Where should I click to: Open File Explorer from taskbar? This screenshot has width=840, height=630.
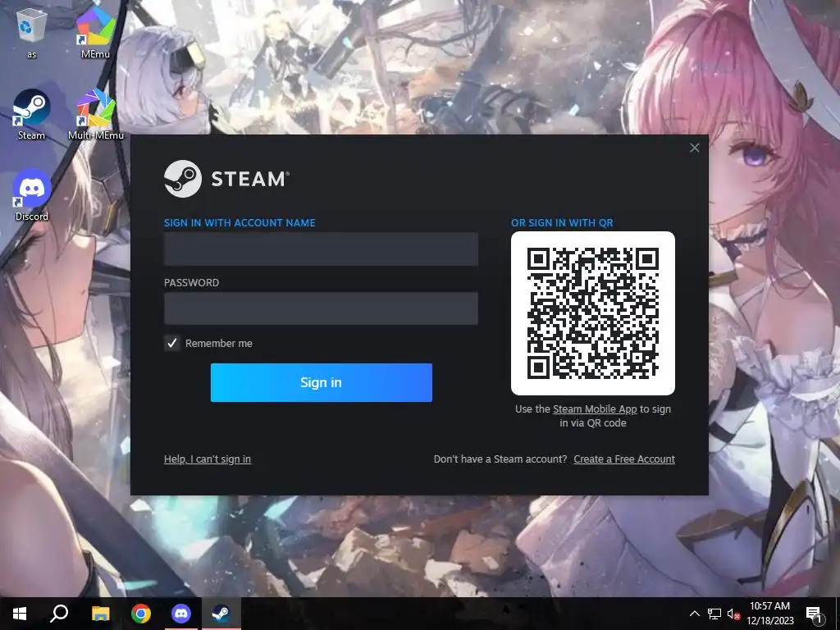(100, 614)
